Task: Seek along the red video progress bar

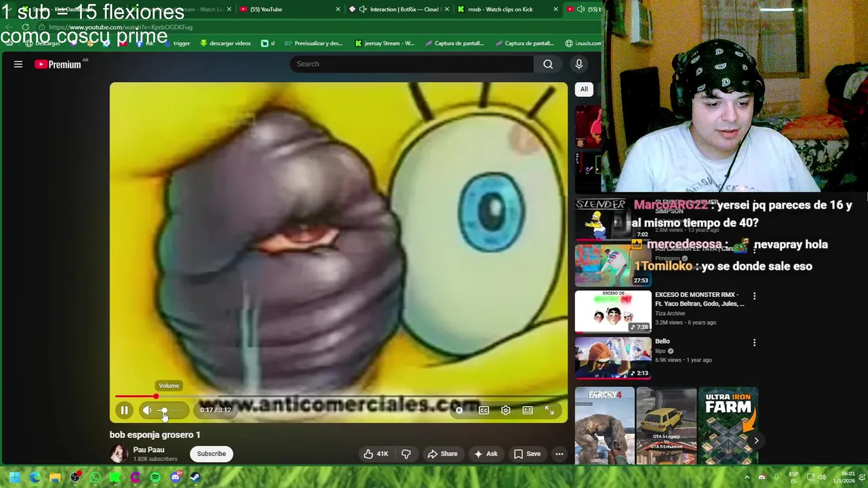Action: tap(339, 396)
